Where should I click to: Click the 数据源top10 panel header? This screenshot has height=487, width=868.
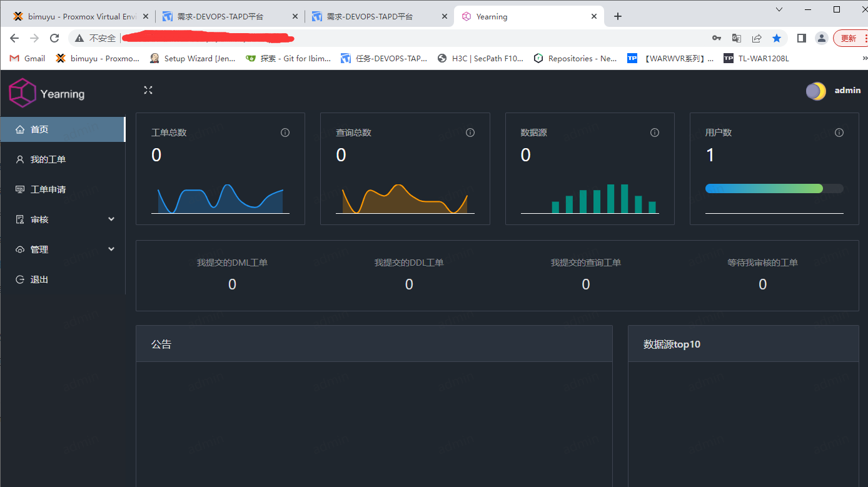pyautogui.click(x=744, y=344)
